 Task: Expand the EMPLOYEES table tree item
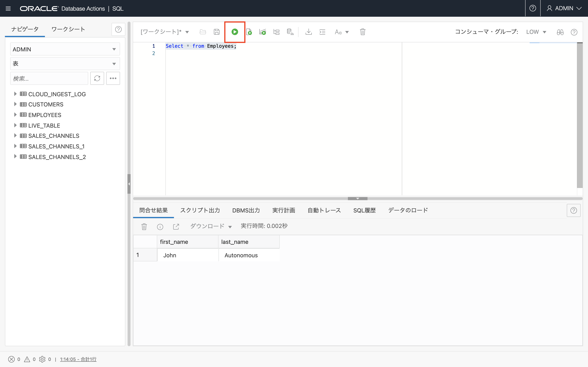pos(15,115)
